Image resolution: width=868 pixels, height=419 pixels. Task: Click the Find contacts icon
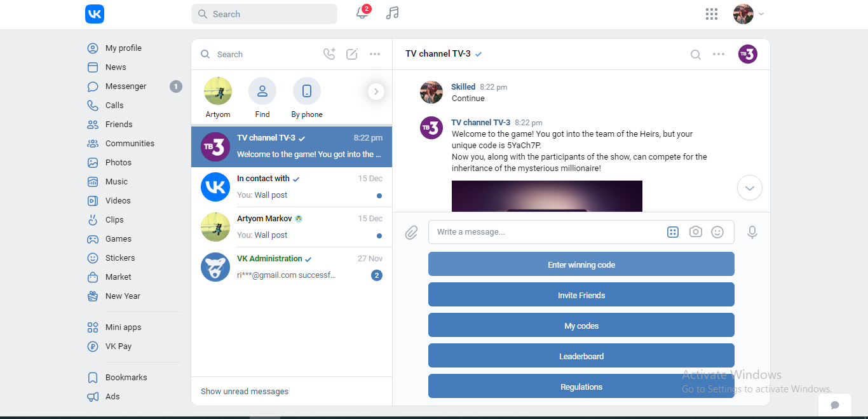262,91
